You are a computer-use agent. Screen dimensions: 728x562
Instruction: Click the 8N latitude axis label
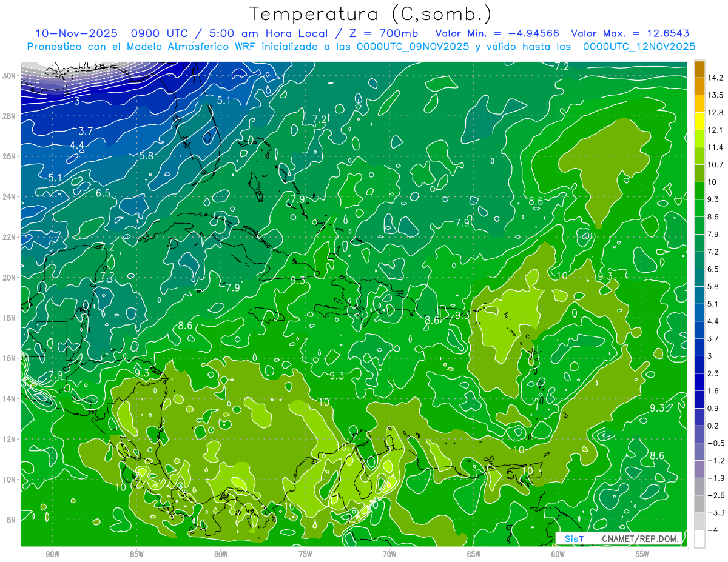tap(11, 520)
